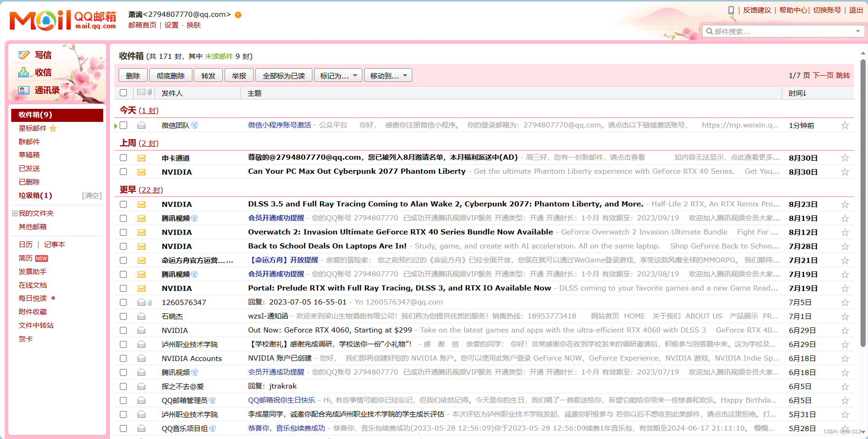868x439 pixels.
Task: Click the [清空] link next to 垃圾箱
Action: pyautogui.click(x=92, y=196)
